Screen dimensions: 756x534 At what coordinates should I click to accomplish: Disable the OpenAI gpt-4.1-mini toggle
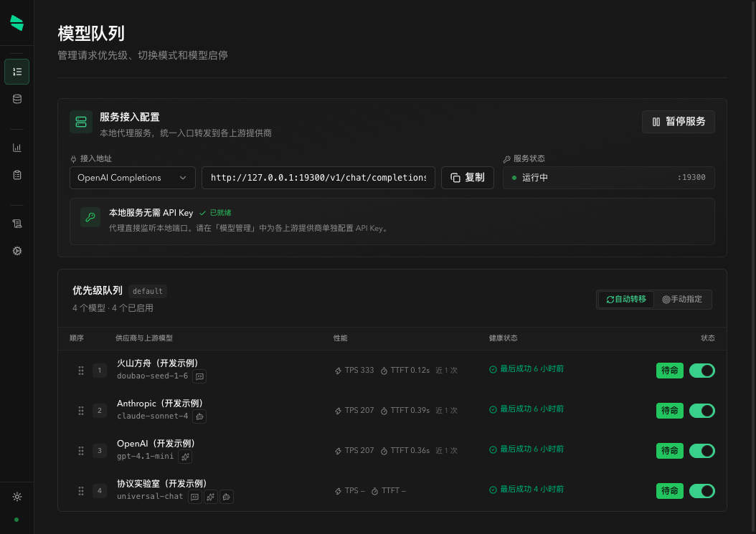point(701,451)
